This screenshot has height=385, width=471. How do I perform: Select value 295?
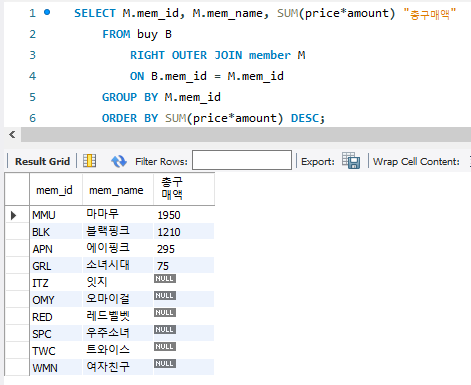coord(184,249)
